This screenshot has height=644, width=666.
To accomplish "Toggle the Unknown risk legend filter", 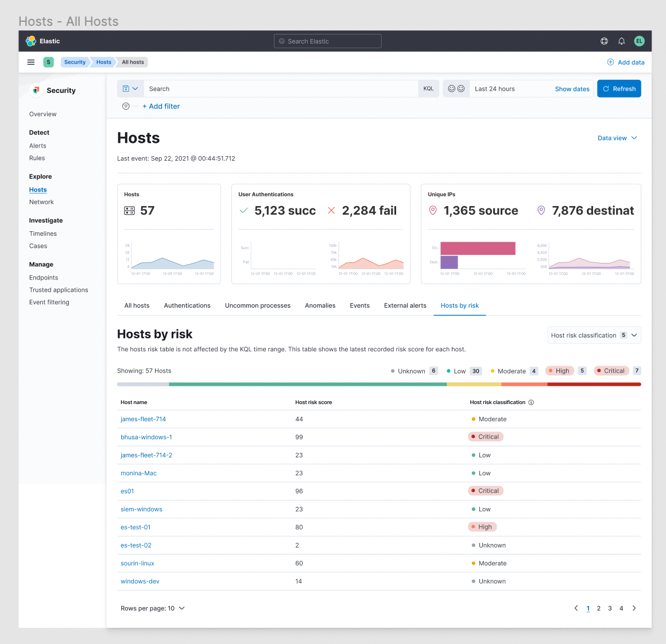I will point(412,371).
